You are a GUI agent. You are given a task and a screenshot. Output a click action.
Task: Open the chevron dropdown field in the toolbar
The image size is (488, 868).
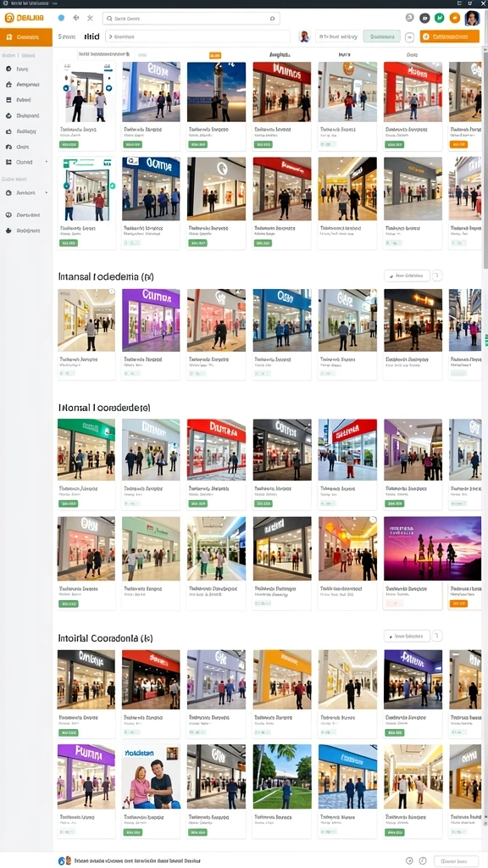pos(197,36)
